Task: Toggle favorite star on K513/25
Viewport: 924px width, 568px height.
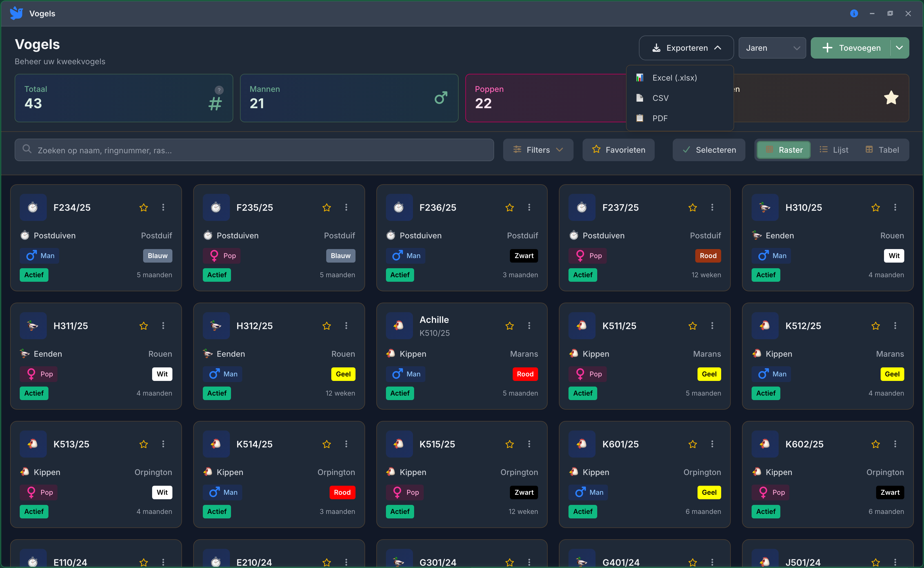Action: [x=143, y=444]
